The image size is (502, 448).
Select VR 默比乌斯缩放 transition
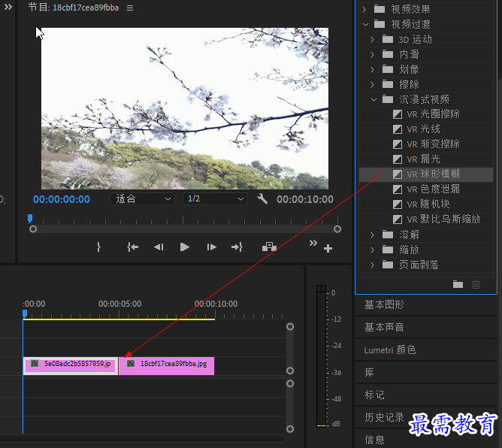[x=426, y=219]
